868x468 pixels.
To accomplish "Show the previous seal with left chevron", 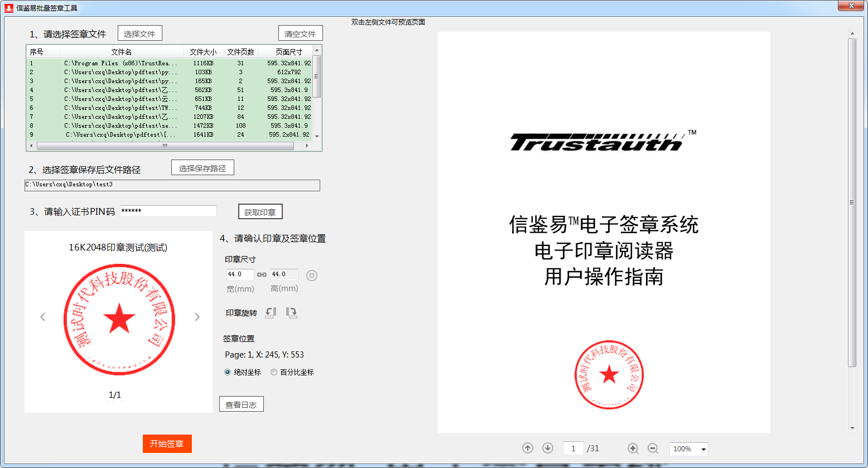I will coord(43,317).
